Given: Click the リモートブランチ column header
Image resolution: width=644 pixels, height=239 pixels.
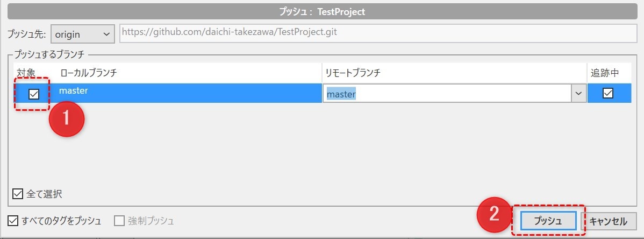Looking at the screenshot, I should tap(353, 73).
